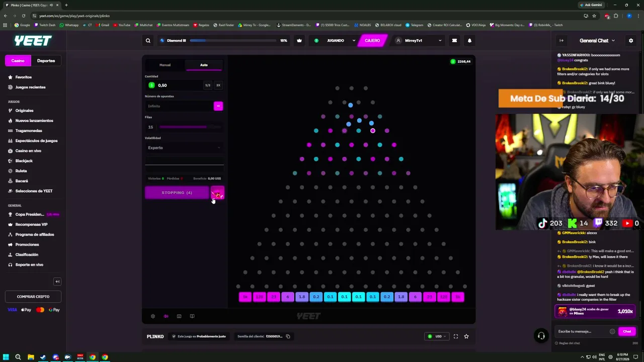644x362 pixels.
Task: Open the headset support bubble
Action: click(x=541, y=336)
